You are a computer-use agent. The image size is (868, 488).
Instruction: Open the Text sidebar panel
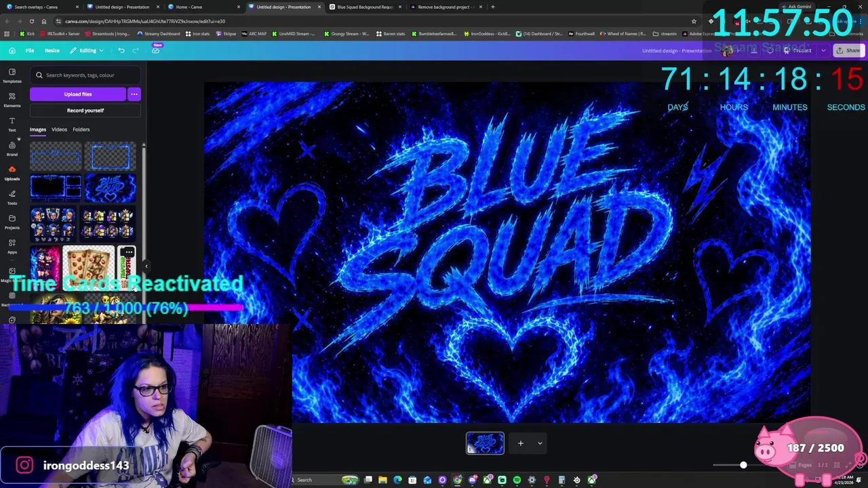(12, 124)
